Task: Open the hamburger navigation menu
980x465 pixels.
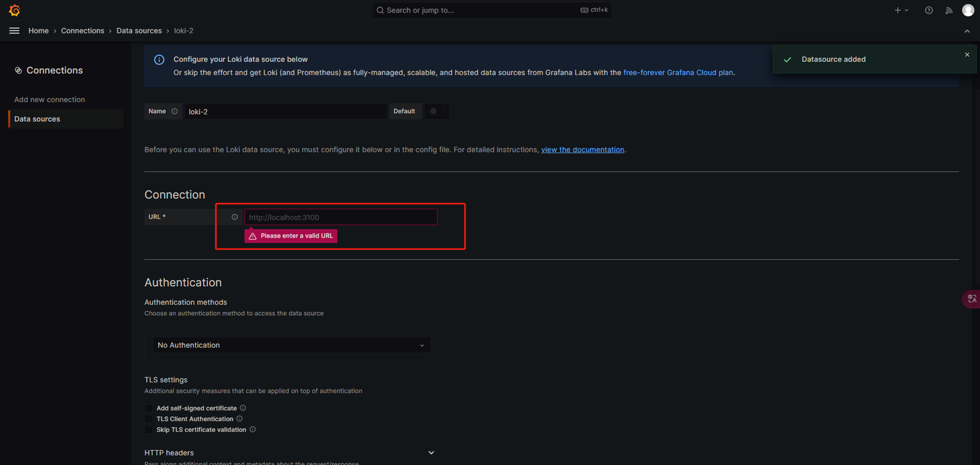Action: click(x=14, y=31)
